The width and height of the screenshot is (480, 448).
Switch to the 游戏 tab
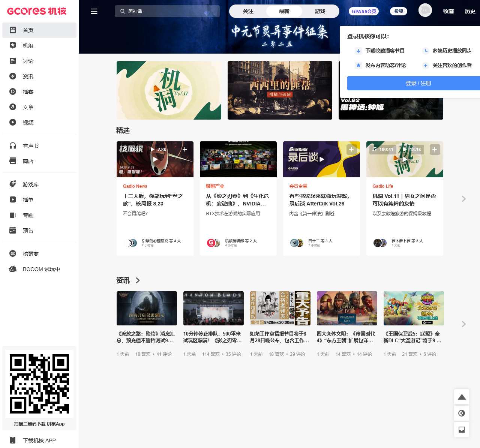(x=320, y=11)
